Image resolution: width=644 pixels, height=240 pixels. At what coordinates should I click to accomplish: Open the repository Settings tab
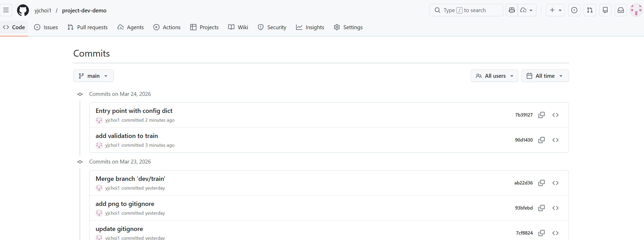pyautogui.click(x=348, y=27)
